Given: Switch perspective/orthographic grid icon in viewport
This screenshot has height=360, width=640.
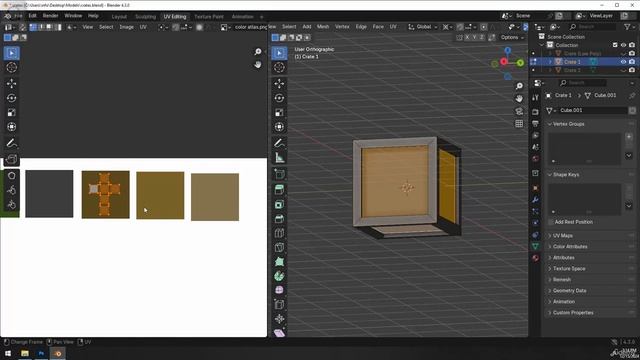Looking at the screenshot, I should click(519, 123).
